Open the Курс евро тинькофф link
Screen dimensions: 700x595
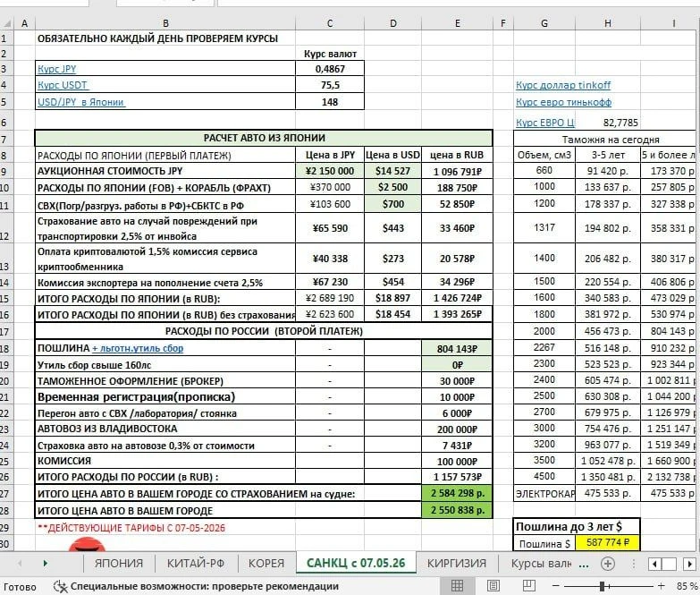coord(564,102)
